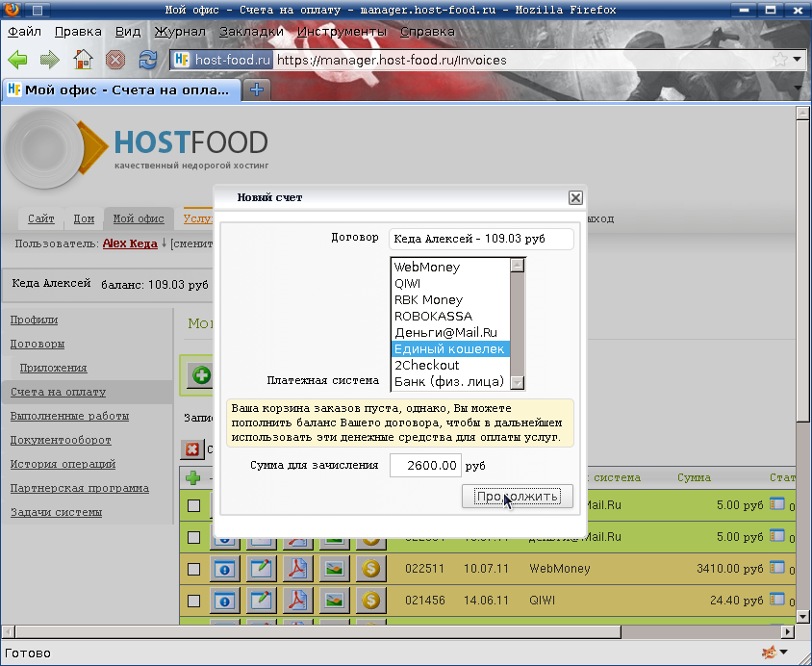Click the small green plus in table header

(193, 477)
